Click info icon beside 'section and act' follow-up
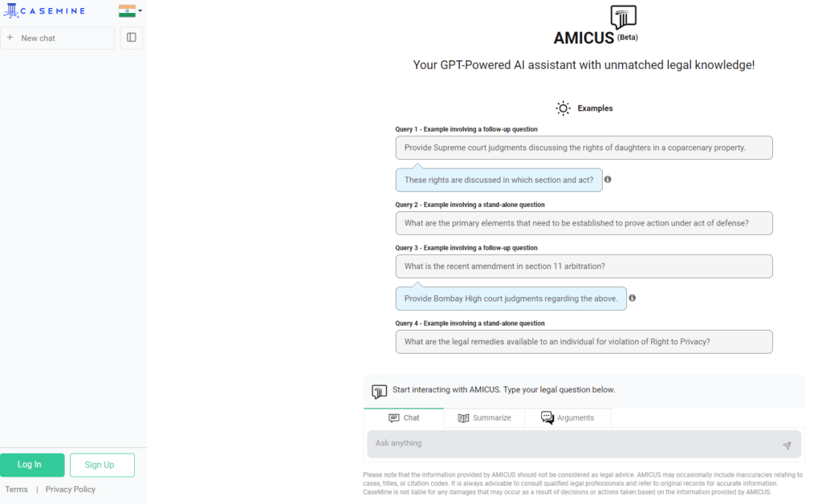Image resolution: width=822 pixels, height=504 pixels. point(608,180)
